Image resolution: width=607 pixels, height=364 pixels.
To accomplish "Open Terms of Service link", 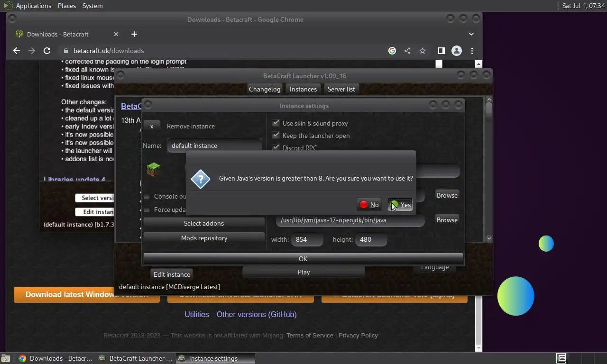I will (x=310, y=335).
